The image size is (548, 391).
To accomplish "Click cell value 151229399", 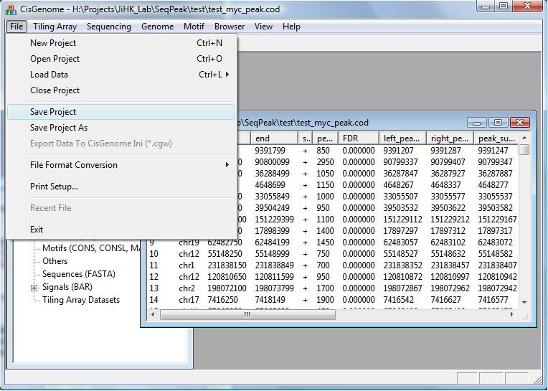I will (274, 219).
